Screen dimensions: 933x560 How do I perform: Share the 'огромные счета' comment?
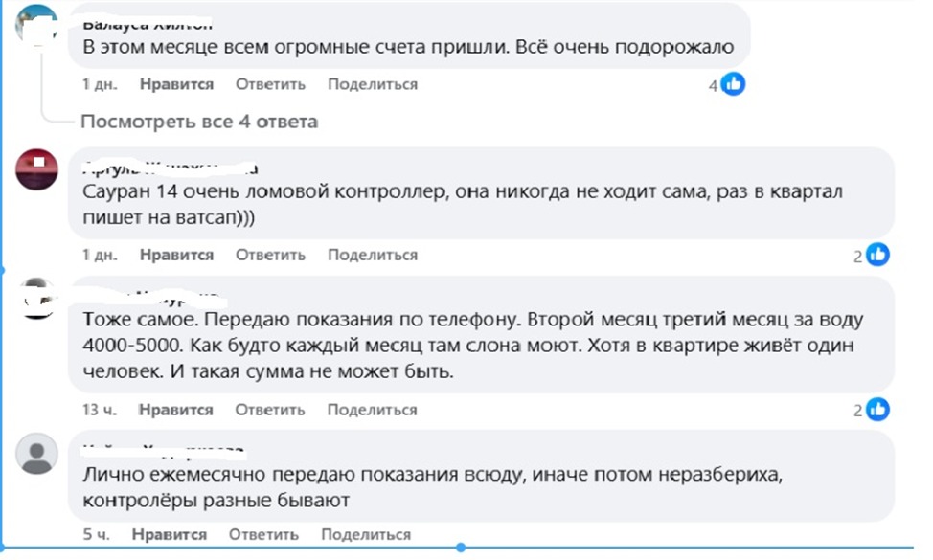373,84
